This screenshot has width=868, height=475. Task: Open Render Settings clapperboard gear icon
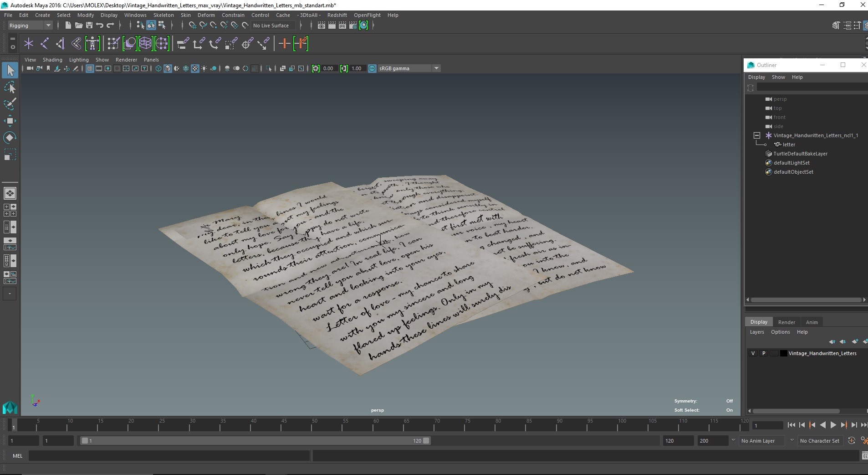pos(353,26)
